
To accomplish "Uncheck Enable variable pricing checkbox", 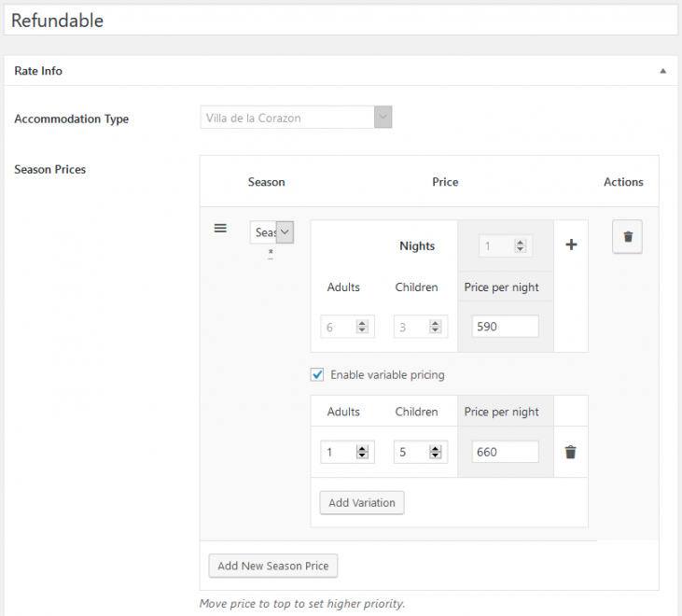I will (x=317, y=375).
